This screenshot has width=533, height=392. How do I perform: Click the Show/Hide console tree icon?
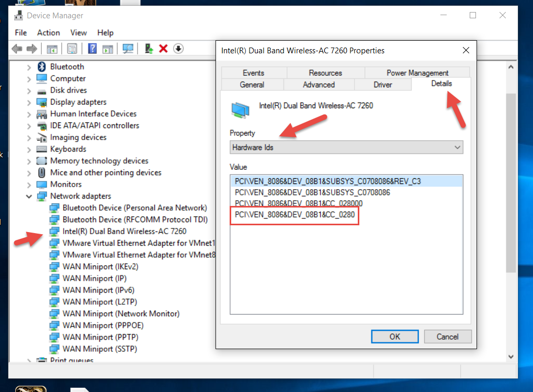coord(52,48)
